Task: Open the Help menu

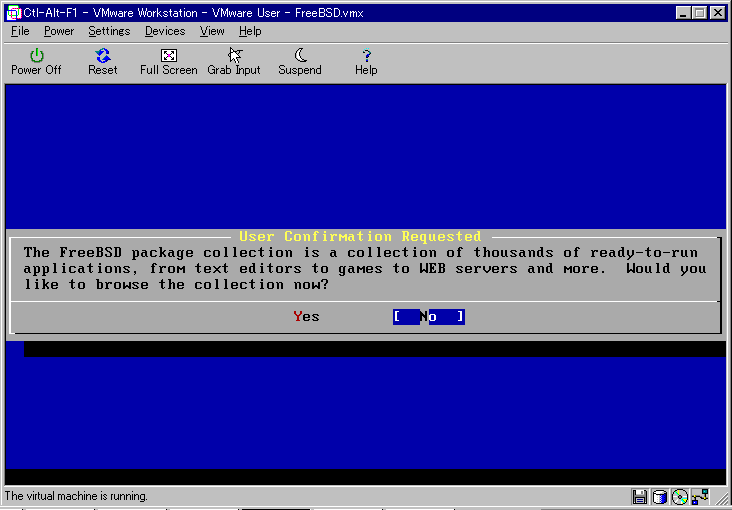Action: coord(250,31)
